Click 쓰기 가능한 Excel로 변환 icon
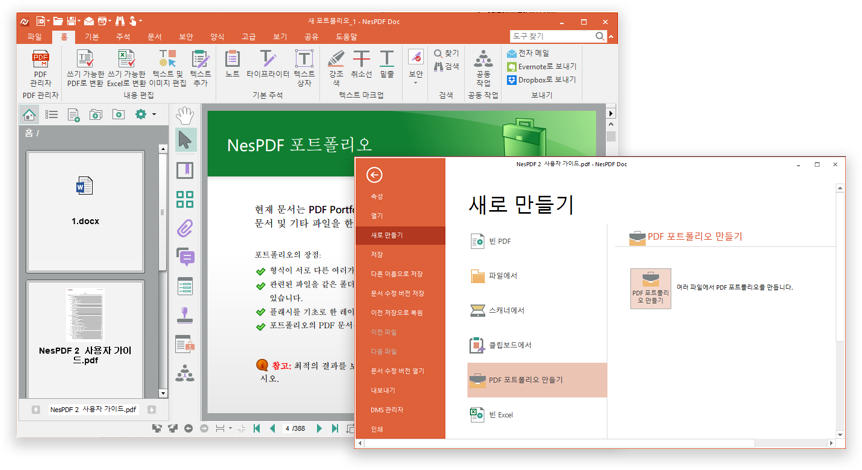Viewport: 862px width, 470px height. pos(126,68)
